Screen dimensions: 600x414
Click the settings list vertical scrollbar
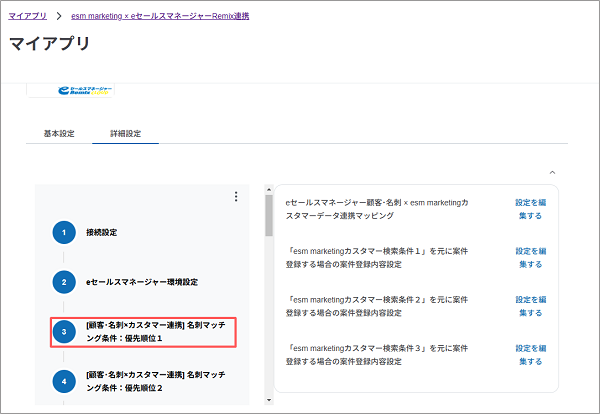268,215
